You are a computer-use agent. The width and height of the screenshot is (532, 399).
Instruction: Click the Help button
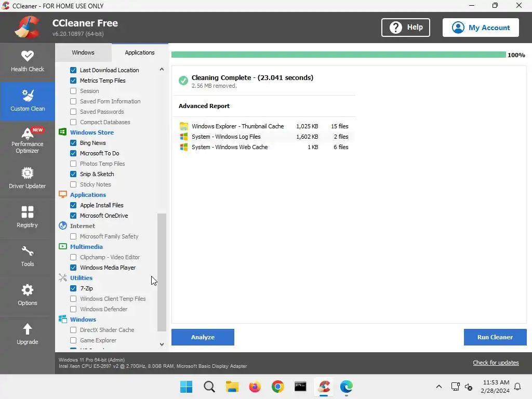point(406,28)
